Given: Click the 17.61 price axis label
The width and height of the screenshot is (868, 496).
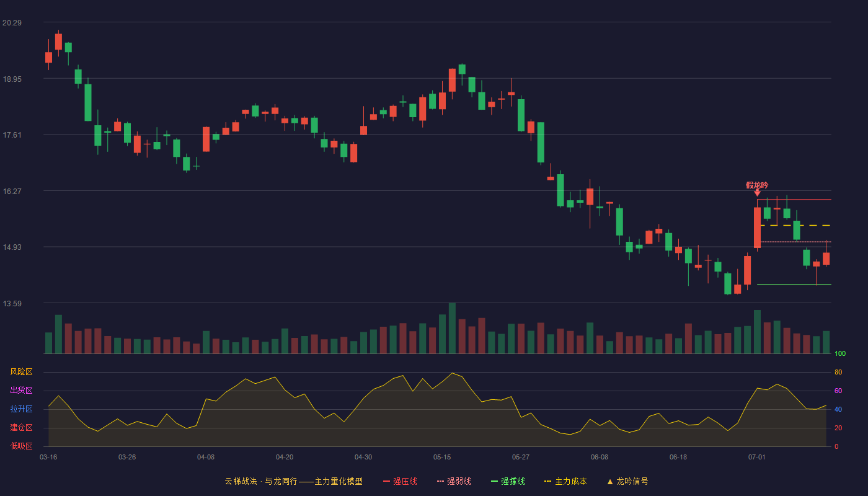Looking at the screenshot, I should (12, 135).
